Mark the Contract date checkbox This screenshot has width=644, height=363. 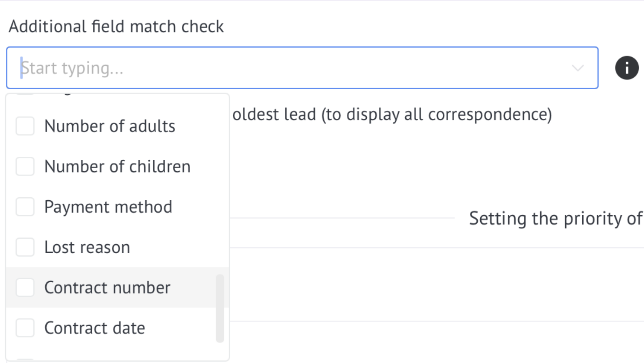[25, 328]
